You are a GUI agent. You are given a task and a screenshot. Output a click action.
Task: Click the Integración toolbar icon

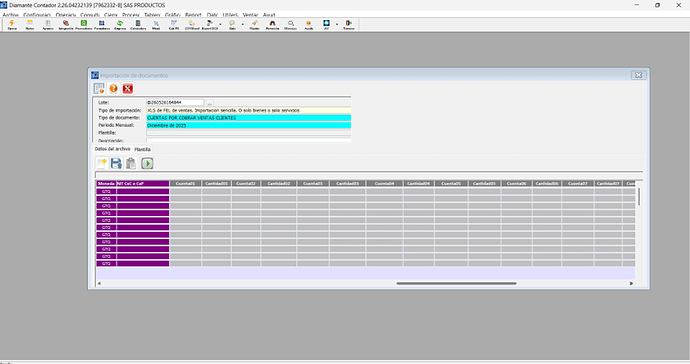pyautogui.click(x=66, y=25)
